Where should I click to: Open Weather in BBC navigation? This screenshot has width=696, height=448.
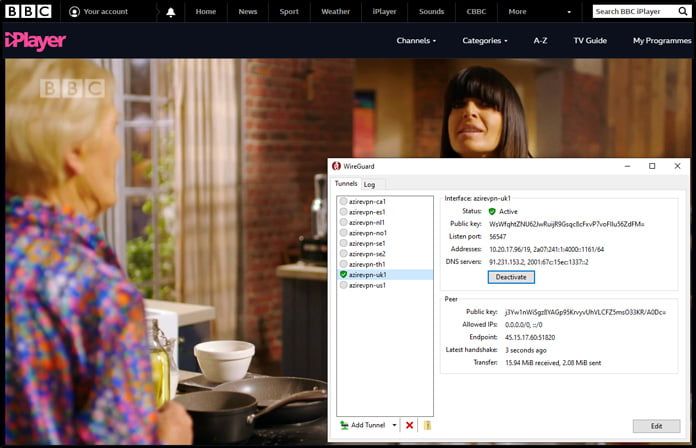336,12
